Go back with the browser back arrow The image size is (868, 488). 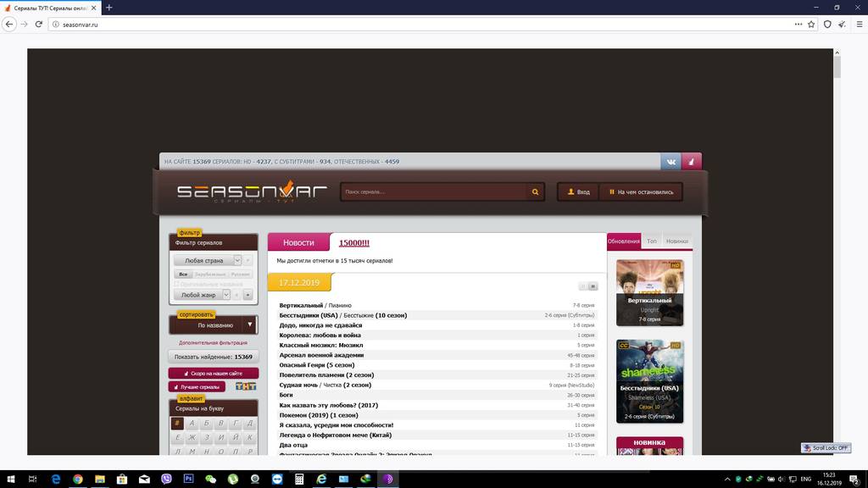[9, 25]
